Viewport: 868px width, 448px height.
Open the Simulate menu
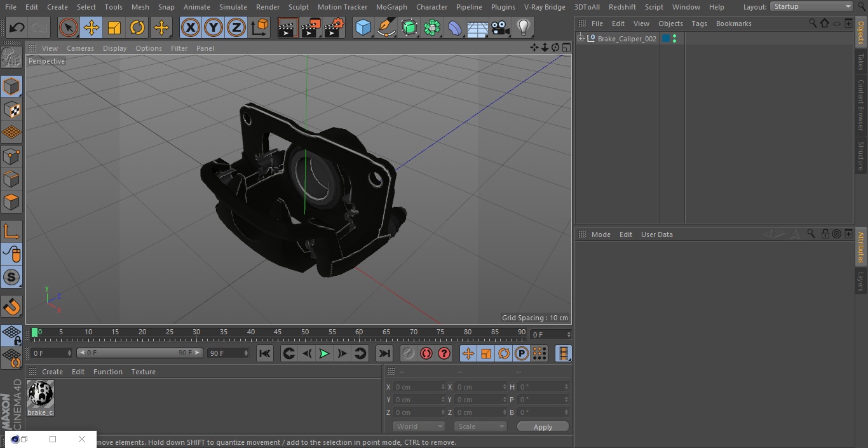pyautogui.click(x=233, y=7)
